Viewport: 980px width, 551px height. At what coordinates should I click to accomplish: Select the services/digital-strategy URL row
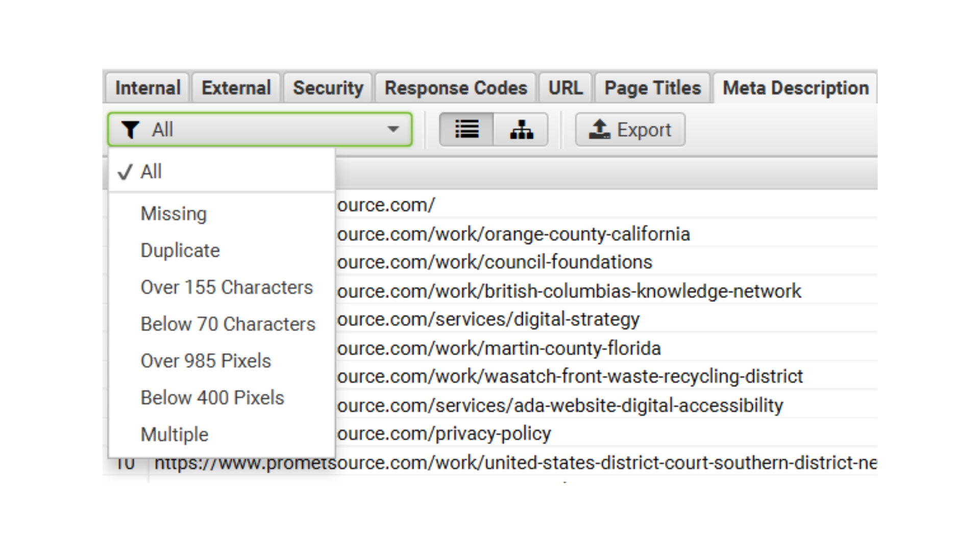(606, 319)
